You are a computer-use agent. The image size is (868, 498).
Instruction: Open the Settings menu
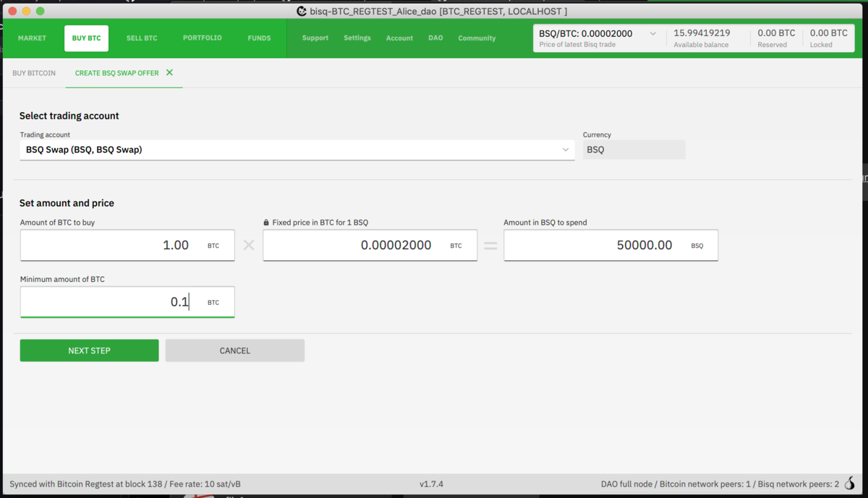pos(357,38)
